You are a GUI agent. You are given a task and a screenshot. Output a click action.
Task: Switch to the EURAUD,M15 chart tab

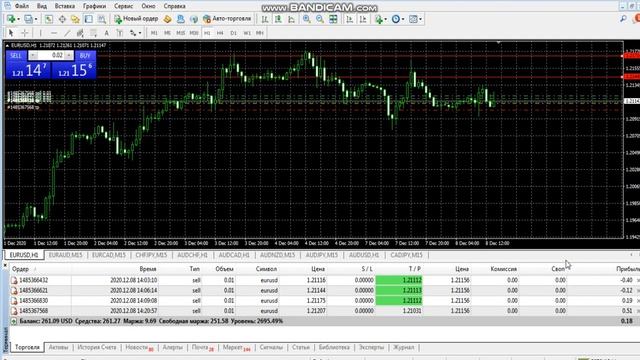click(x=65, y=255)
